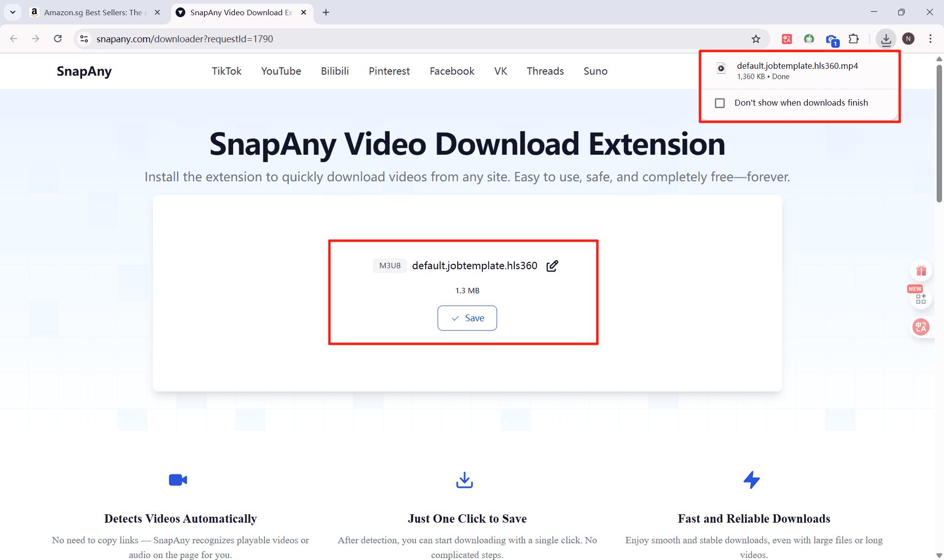Expand the tab search dropdown arrow
This screenshot has width=944, height=560.
tap(13, 12)
